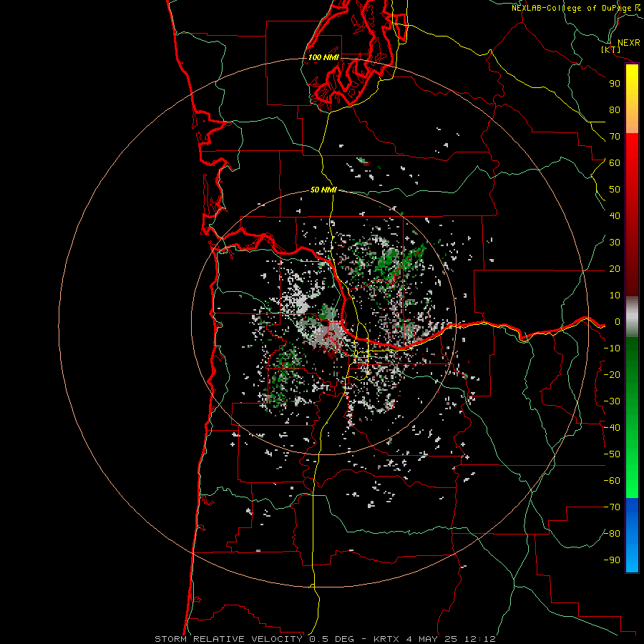Click the positive 50 value on velocity scale
The image size is (644, 644).
tap(615, 190)
